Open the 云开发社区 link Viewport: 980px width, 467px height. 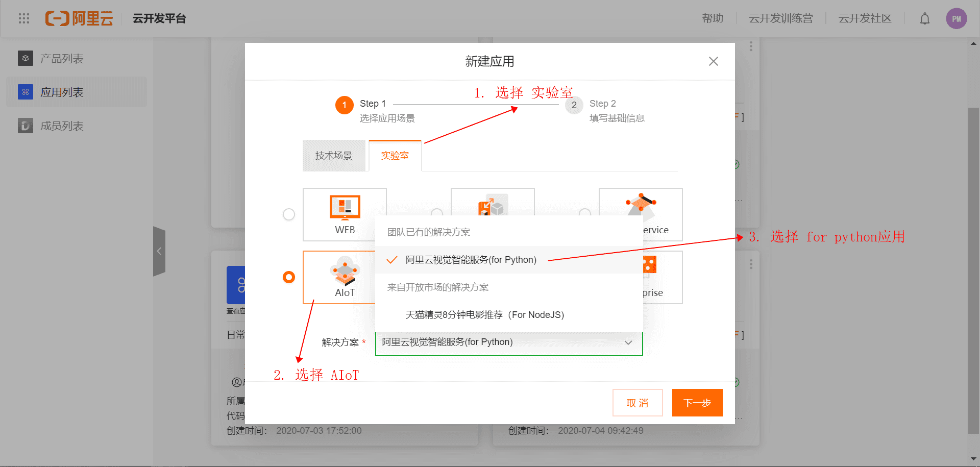(865, 18)
